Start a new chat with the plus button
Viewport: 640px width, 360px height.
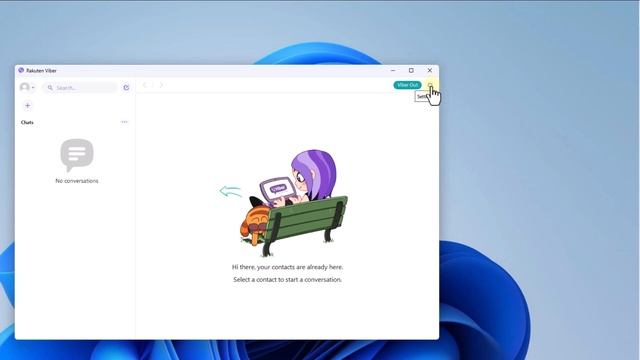coord(27,106)
